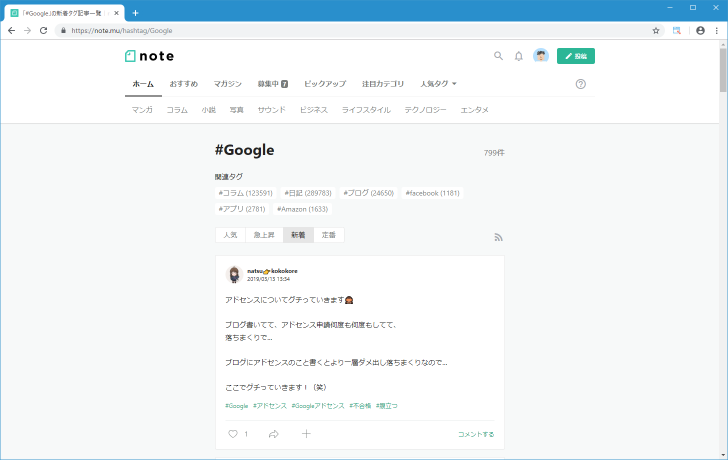This screenshot has width=728, height=460.
Task: Reload the page
Action: click(x=43, y=31)
